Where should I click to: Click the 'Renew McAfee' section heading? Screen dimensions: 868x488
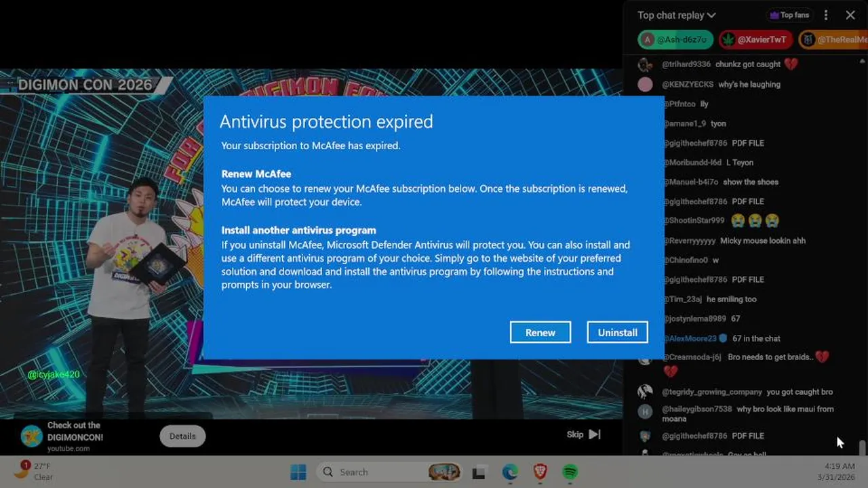(256, 174)
